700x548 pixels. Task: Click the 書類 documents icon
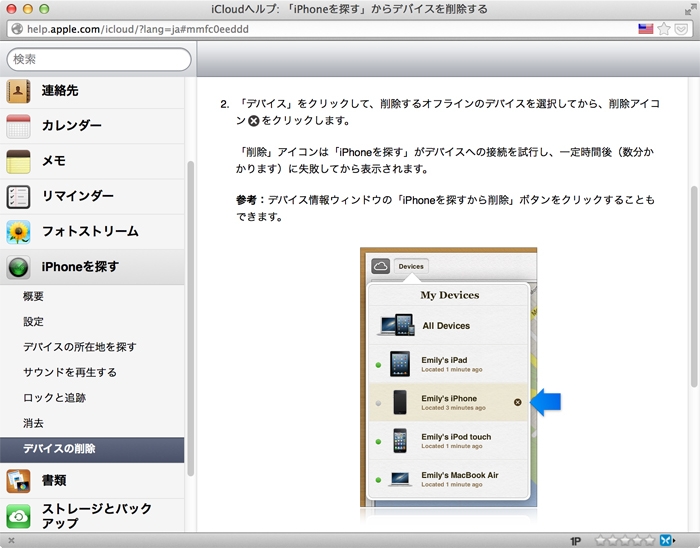point(19,481)
